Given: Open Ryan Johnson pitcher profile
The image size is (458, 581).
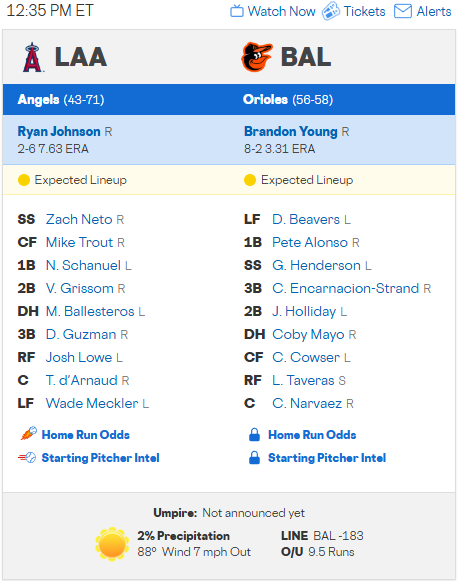Looking at the screenshot, I should [x=59, y=132].
